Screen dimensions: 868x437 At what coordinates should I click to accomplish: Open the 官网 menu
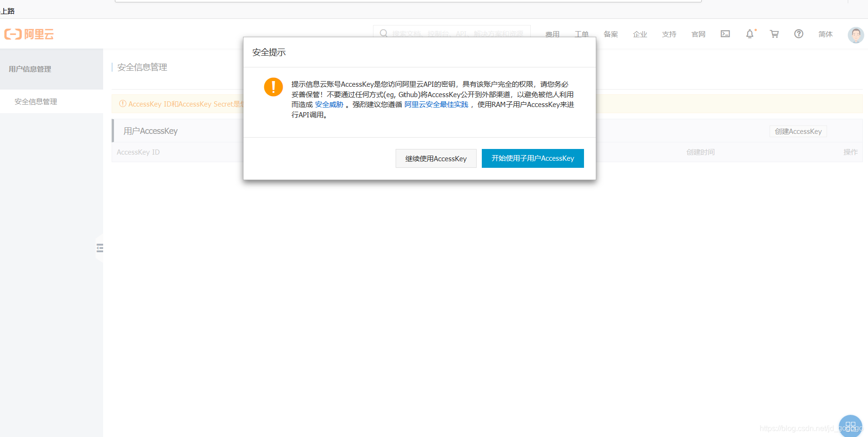click(x=698, y=34)
